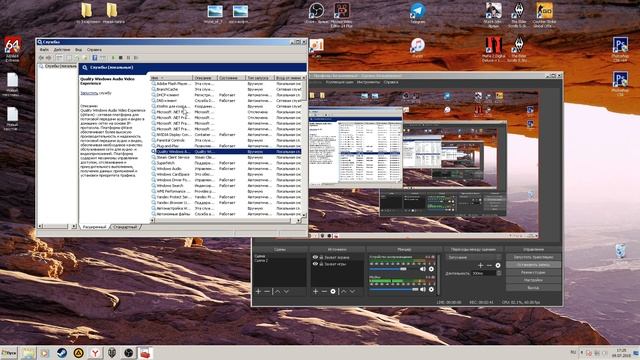This screenshot has height=360, width=640.
Task: Click the services list vertical scrollbar
Action: tap(304, 147)
